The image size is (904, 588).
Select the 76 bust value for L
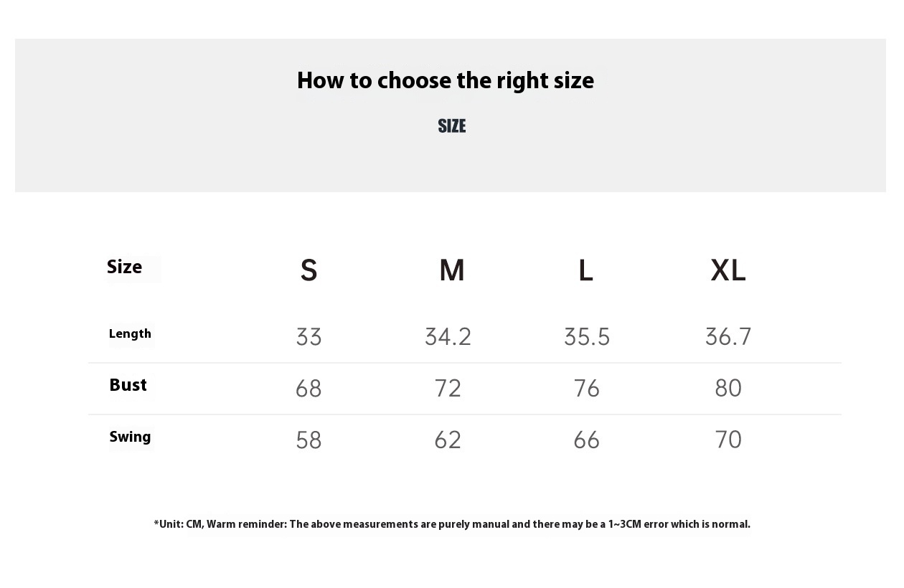tap(587, 389)
